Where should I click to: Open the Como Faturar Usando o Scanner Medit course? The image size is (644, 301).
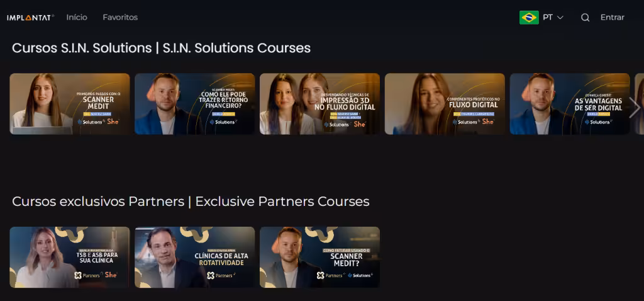(319, 257)
